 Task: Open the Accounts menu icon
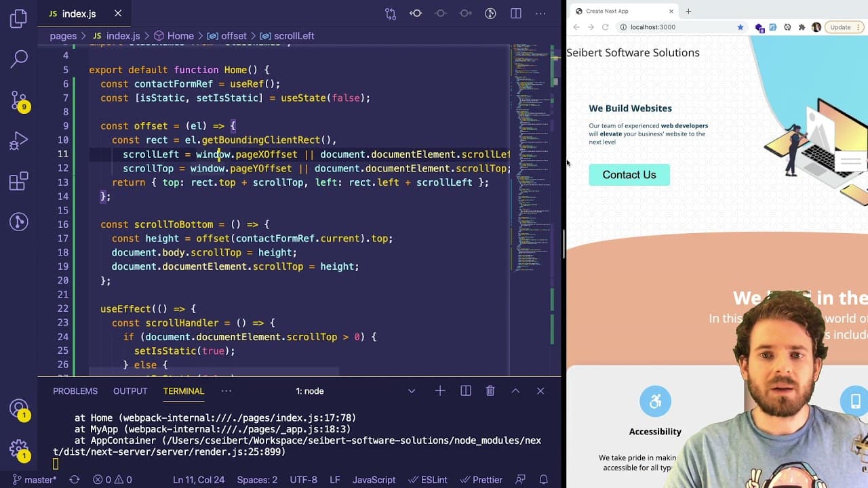click(x=19, y=409)
